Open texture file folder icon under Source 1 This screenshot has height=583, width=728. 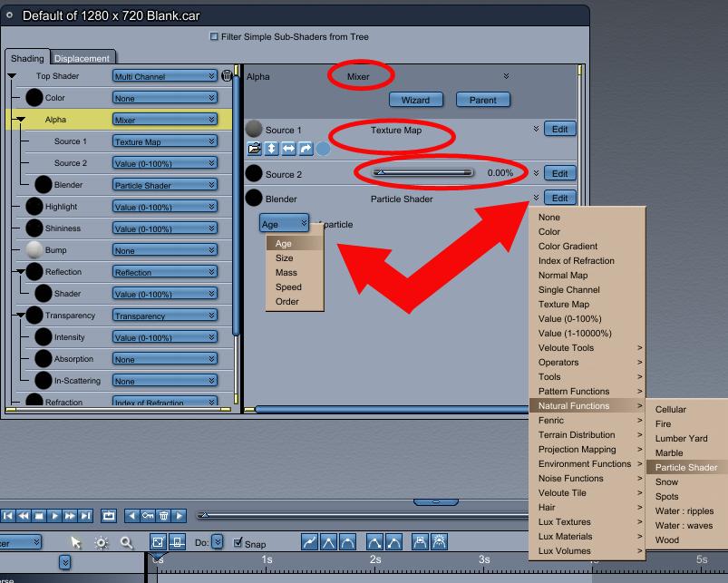pyautogui.click(x=255, y=149)
